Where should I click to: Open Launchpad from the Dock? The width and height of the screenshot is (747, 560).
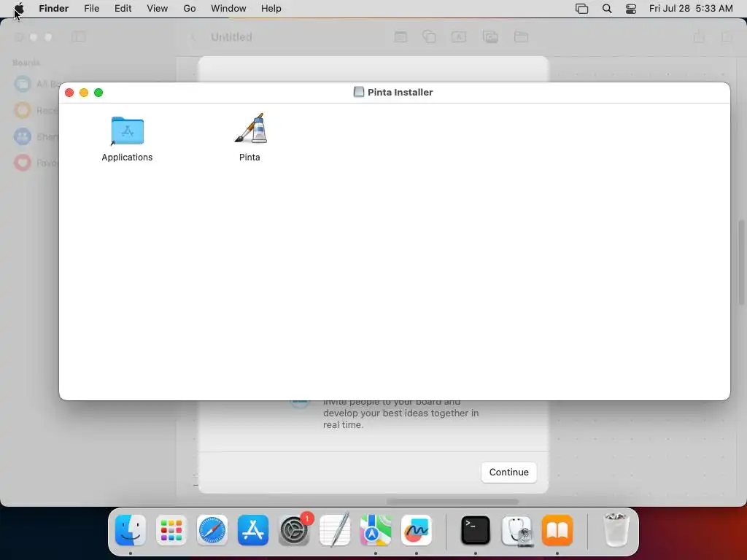coord(171,530)
